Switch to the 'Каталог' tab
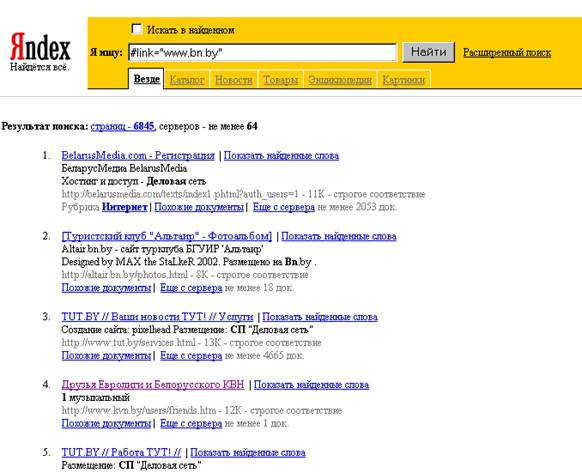The image size is (582, 473). pos(187,80)
